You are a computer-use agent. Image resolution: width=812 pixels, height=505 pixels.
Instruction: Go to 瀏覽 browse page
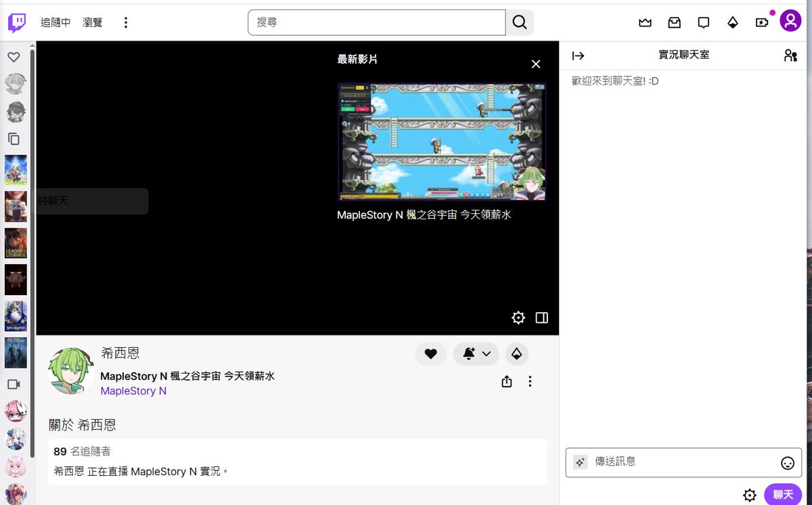[x=93, y=22]
